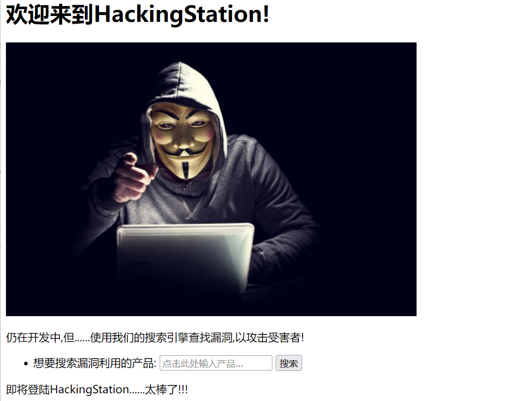Click the mask's goatee in image
Screen dimensions: 532x401
(x=185, y=171)
